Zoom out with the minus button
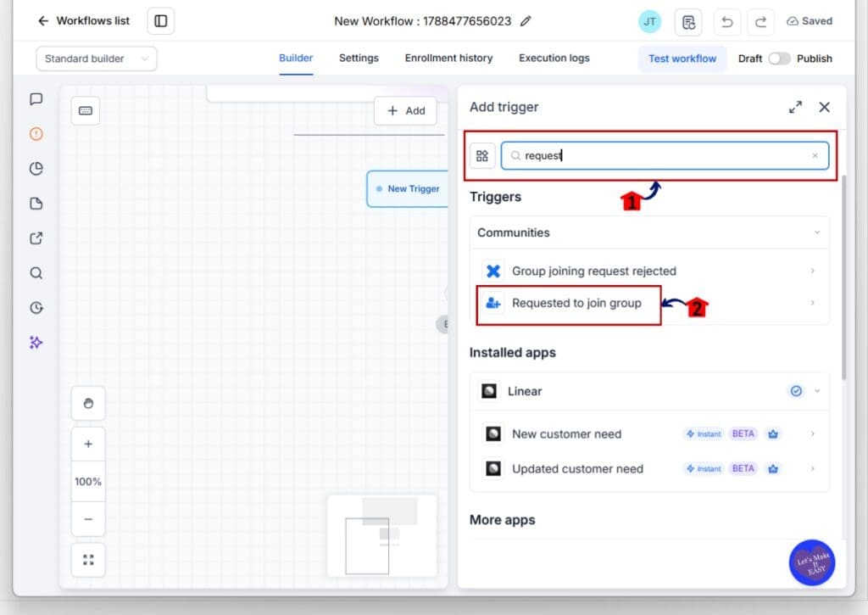Screen dimensions: 868x615 click(x=88, y=519)
